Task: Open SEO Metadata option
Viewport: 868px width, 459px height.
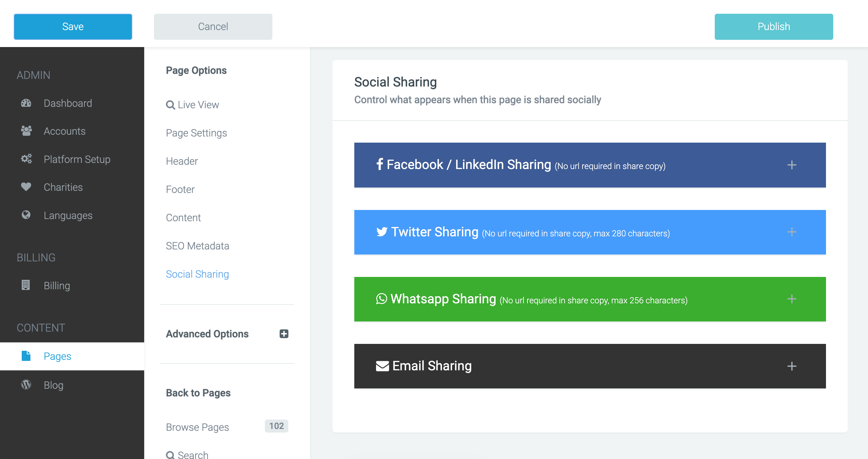Action: click(197, 246)
